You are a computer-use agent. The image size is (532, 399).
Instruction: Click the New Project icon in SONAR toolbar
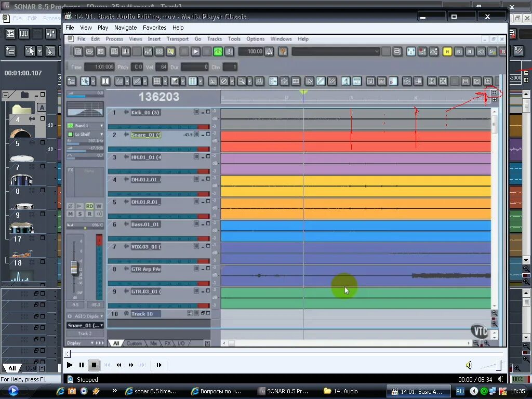[x=78, y=51]
